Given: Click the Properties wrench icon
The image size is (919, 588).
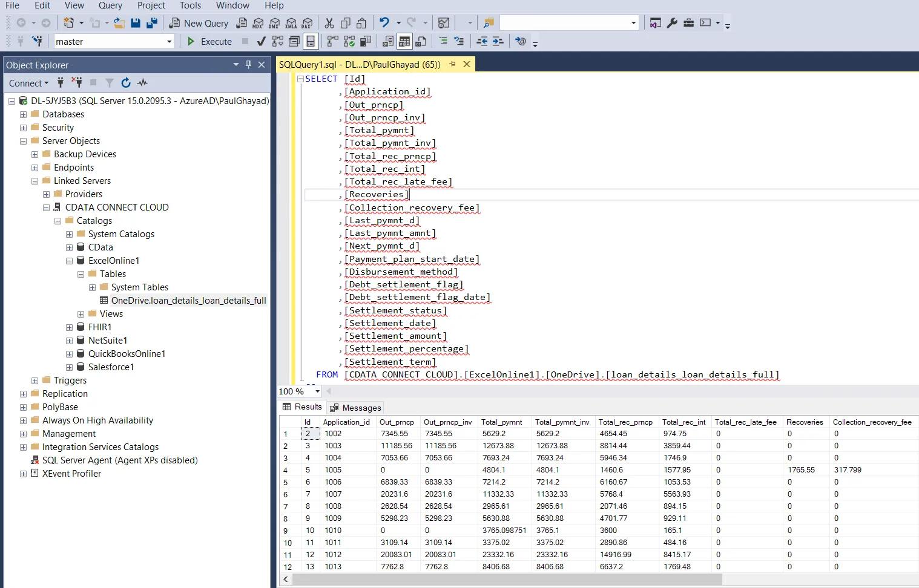Looking at the screenshot, I should click(672, 23).
